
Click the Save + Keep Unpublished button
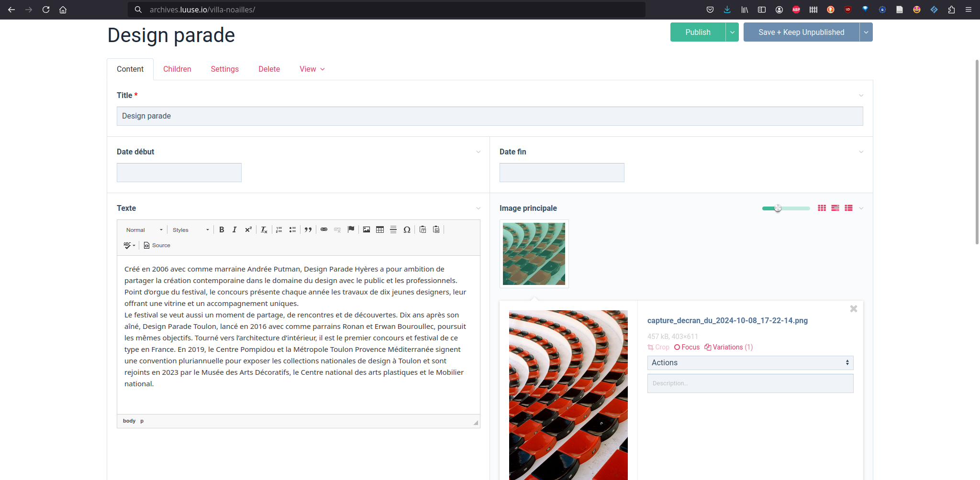coord(801,32)
